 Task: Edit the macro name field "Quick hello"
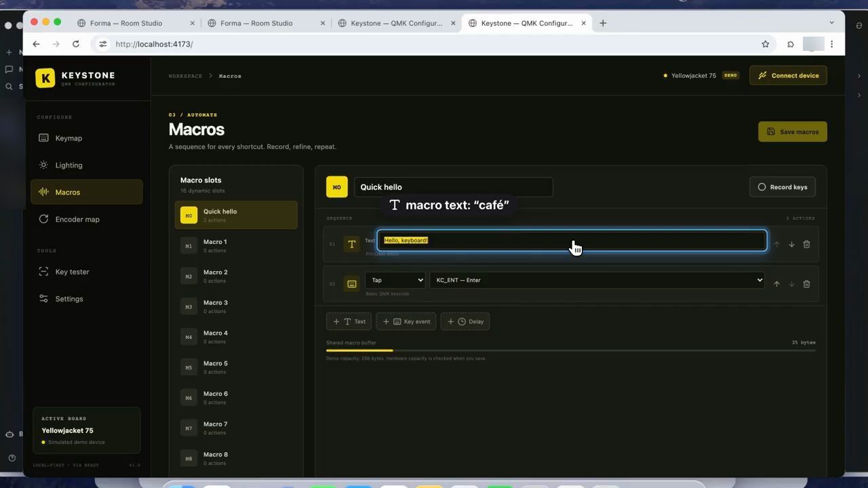[x=454, y=187]
